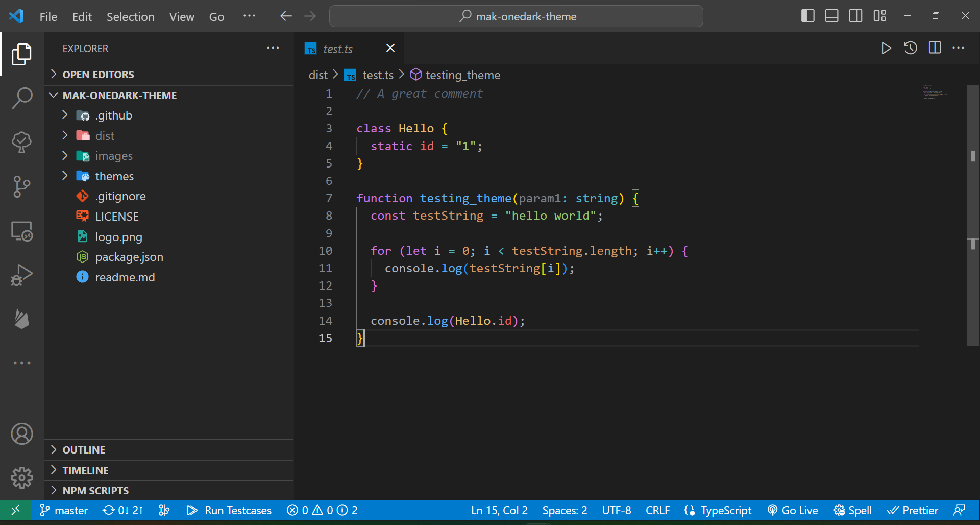Toggle the secondary side bar

[x=855, y=16]
